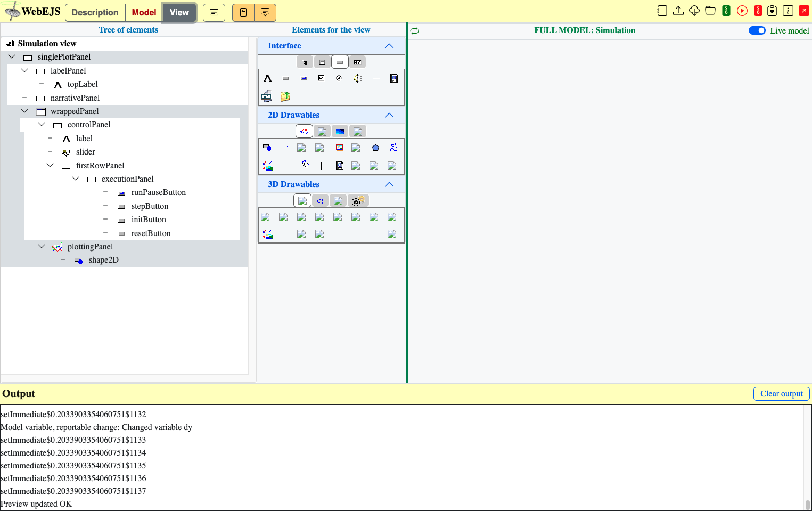
Task: Select the shape2D tree item
Action: coord(104,260)
